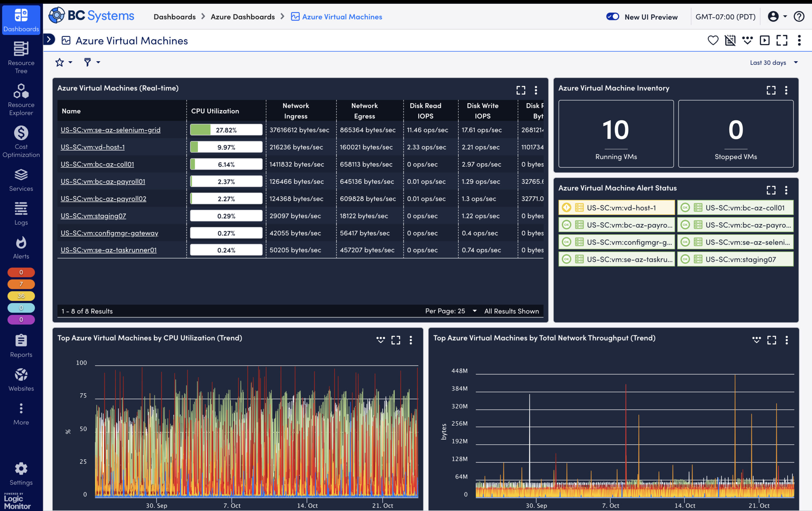Expand Network Throughput Trend widget fullscreen

click(x=771, y=340)
